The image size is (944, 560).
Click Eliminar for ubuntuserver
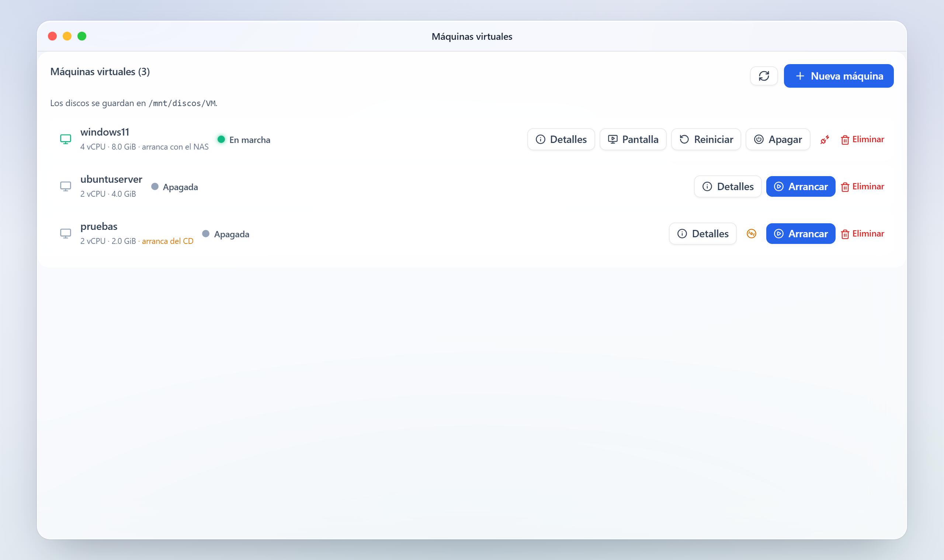click(x=862, y=186)
